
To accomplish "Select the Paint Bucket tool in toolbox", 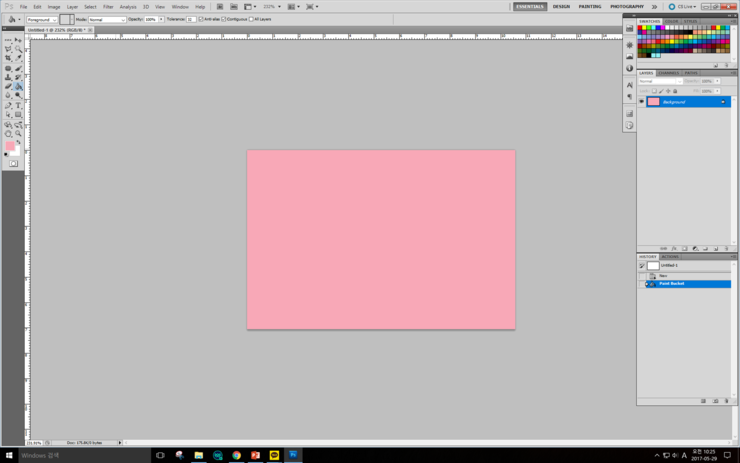I will (x=18, y=86).
